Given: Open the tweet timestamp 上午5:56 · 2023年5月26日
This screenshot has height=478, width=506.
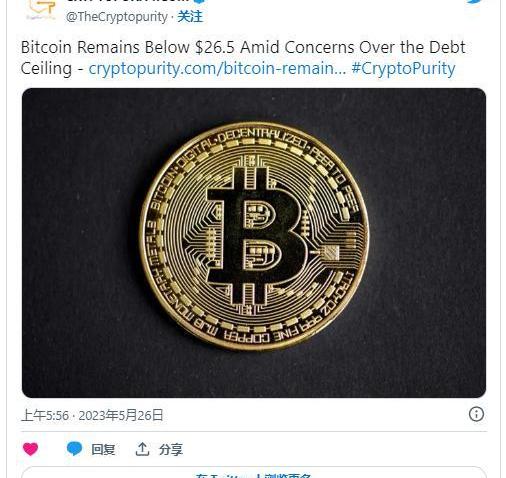Looking at the screenshot, I should click(x=92, y=415).
